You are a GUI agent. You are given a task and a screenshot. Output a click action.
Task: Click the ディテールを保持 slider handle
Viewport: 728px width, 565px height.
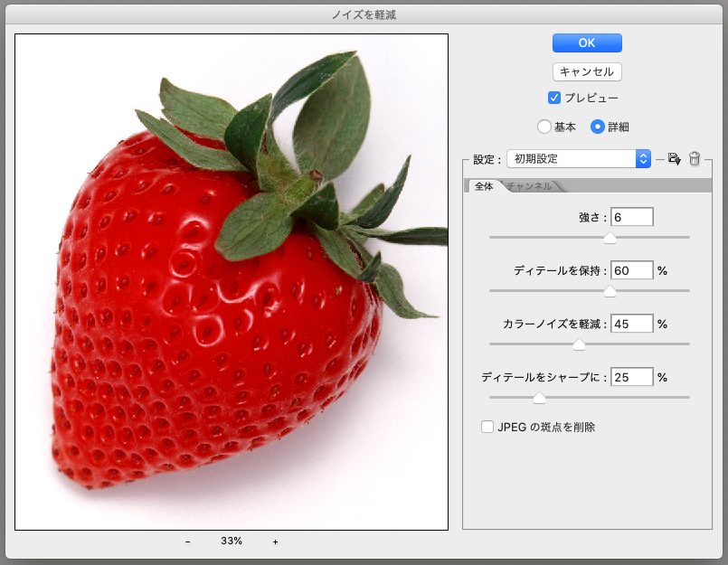point(610,291)
